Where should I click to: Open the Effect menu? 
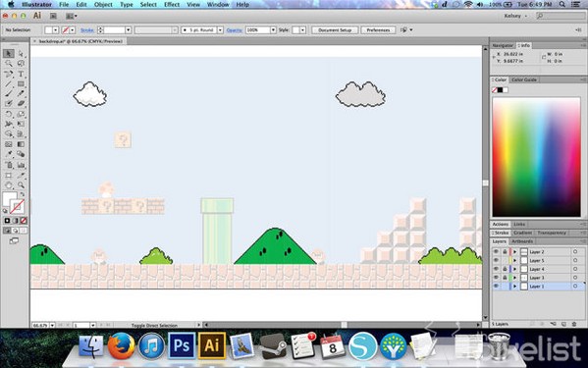click(x=172, y=5)
